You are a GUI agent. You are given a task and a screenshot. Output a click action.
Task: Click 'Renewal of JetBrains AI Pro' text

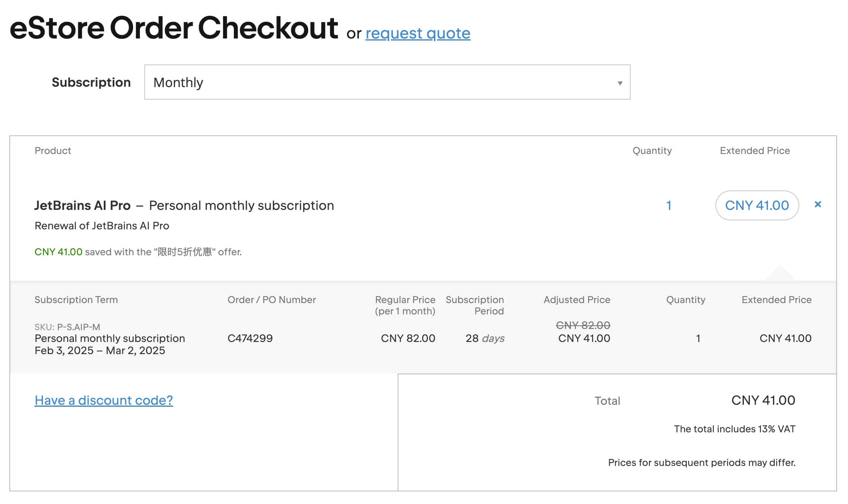click(x=102, y=226)
